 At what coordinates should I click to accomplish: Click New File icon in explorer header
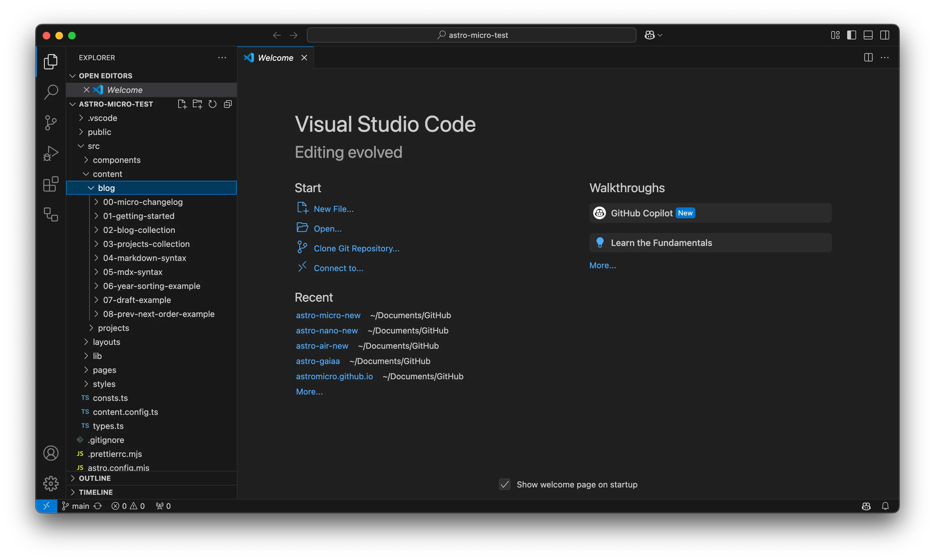tap(182, 104)
